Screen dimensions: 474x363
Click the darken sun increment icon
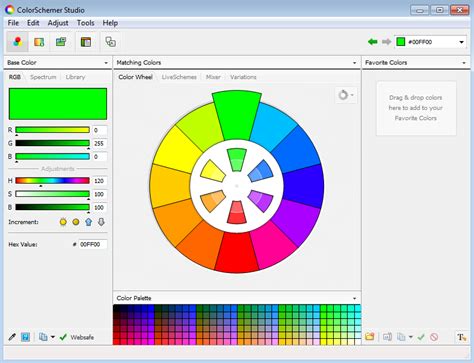point(76,222)
